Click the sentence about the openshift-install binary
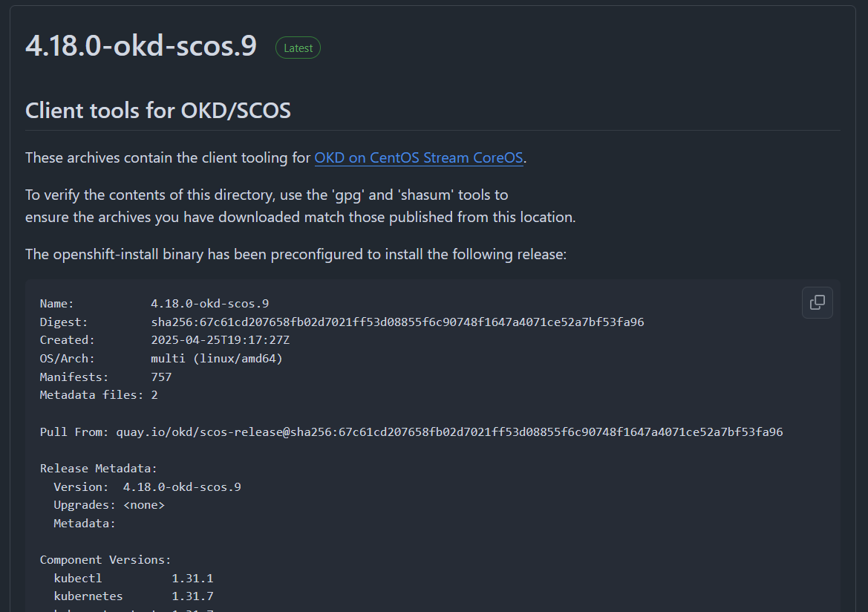 click(x=296, y=254)
